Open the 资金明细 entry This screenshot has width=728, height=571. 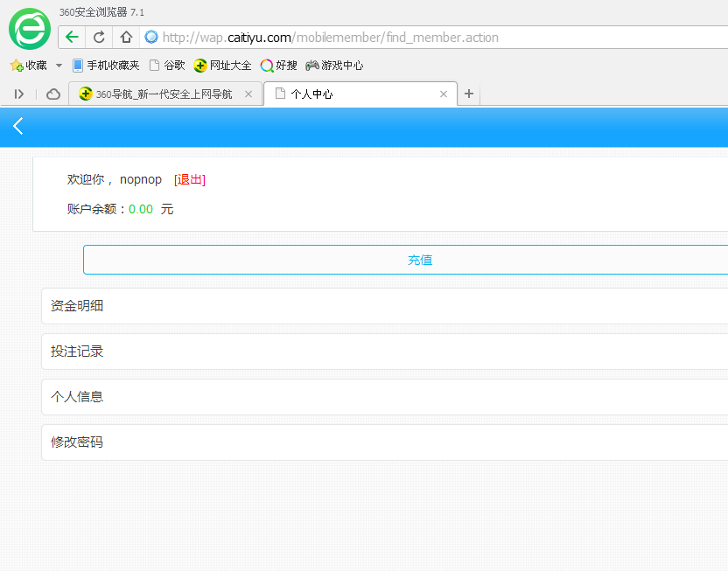385,306
